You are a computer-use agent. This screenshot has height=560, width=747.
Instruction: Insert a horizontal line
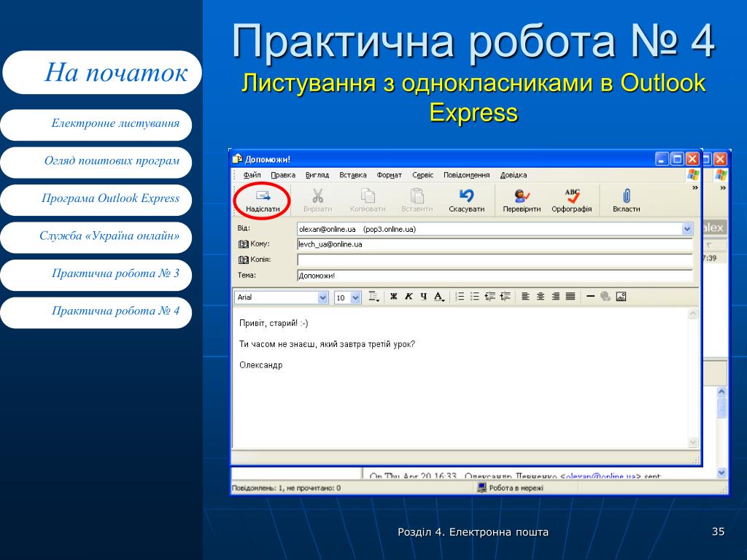pos(591,297)
